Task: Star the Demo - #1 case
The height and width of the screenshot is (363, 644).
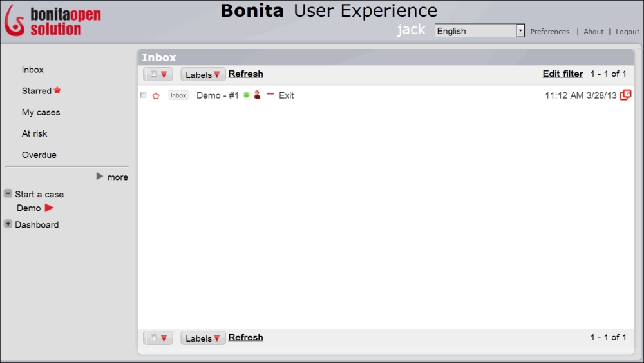Action: pyautogui.click(x=156, y=96)
